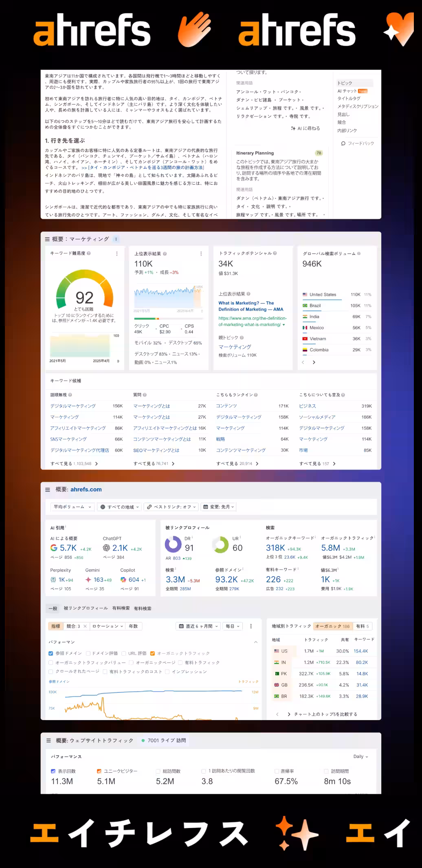422x868 pixels.
Task: Click the help icon next to グローバル検索ボリューム
Action: tap(359, 253)
